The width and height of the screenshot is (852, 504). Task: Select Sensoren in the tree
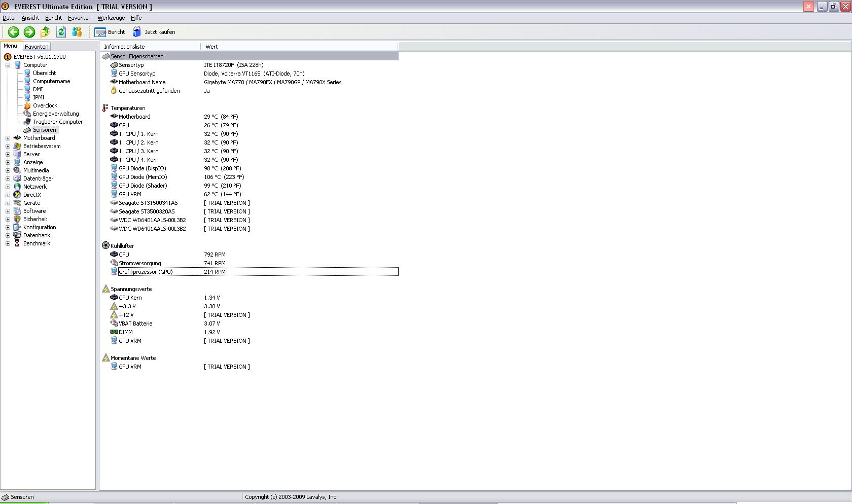(44, 130)
